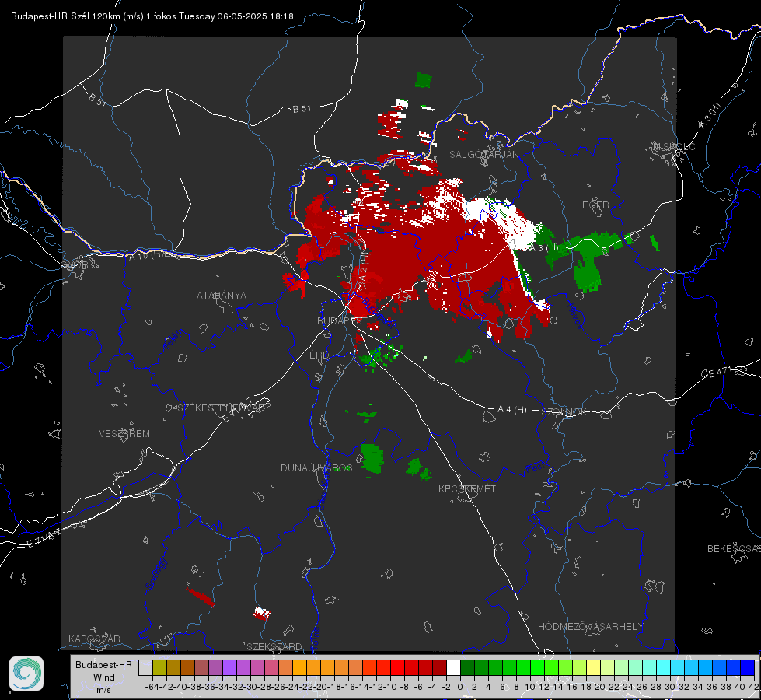Select the DUNAUJVAROS city label
The image size is (761, 700).
[x=316, y=467]
